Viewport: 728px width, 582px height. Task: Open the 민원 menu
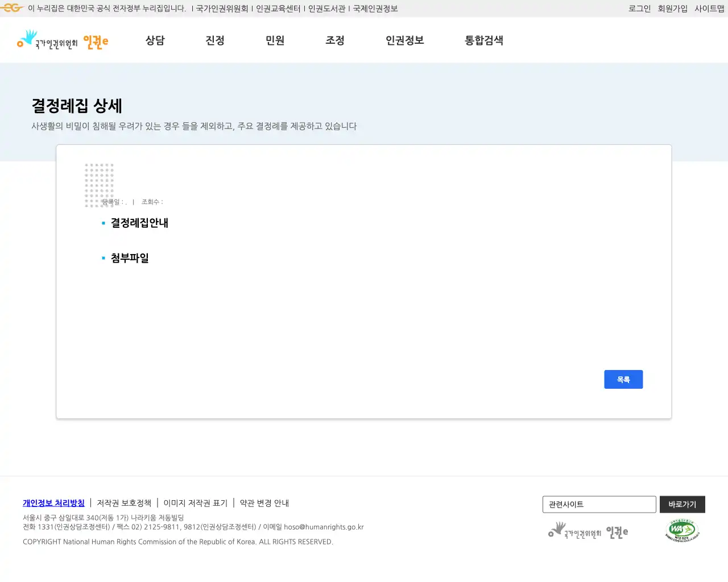click(x=275, y=40)
